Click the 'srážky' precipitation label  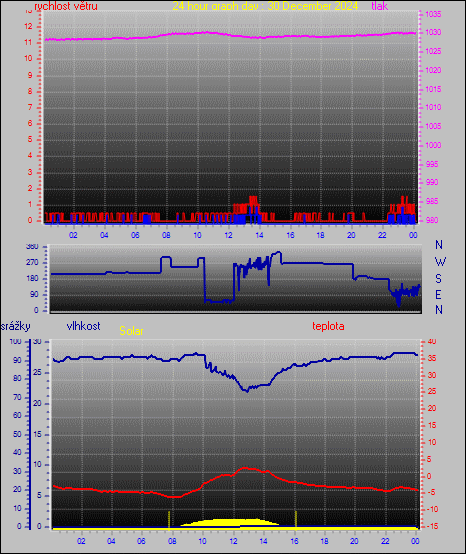coord(16,326)
